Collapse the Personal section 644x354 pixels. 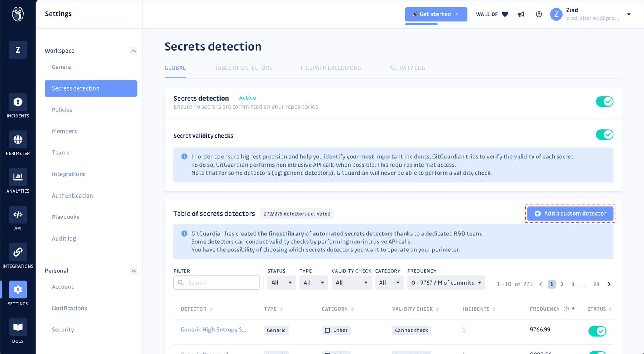[134, 271]
